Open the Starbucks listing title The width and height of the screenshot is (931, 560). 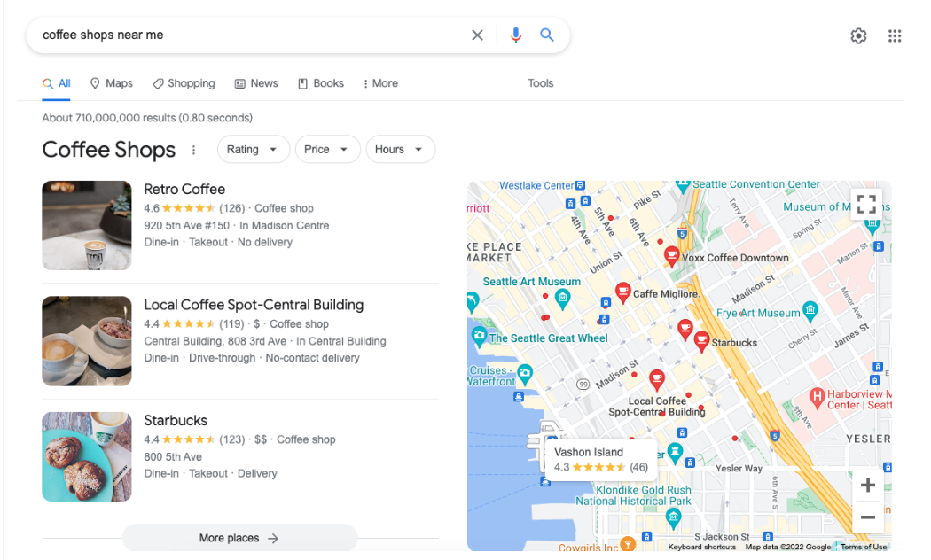[x=176, y=421]
